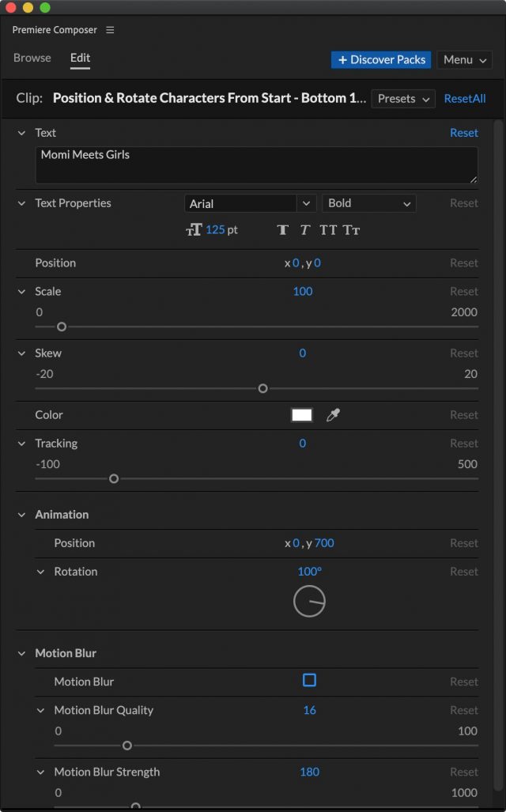Click the Discover Packs button
The width and height of the screenshot is (506, 812).
point(381,60)
